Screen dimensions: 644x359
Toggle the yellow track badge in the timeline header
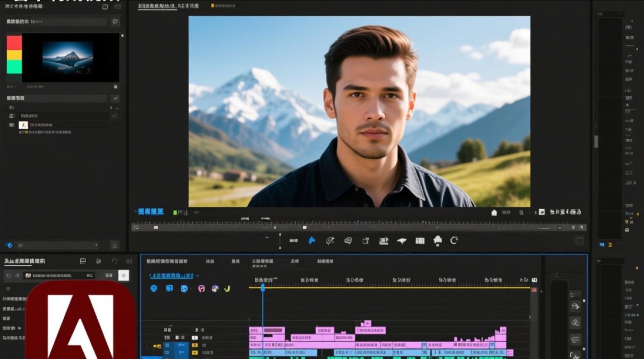(157, 346)
